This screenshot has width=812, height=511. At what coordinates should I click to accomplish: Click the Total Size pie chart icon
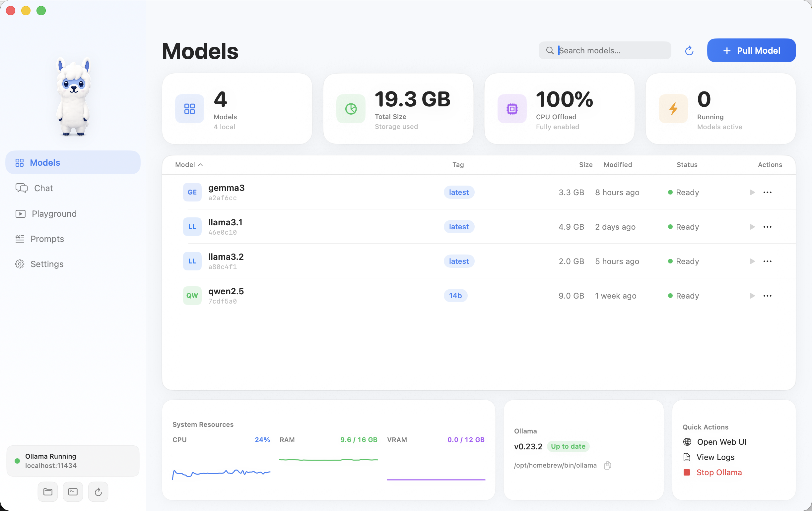click(x=351, y=109)
